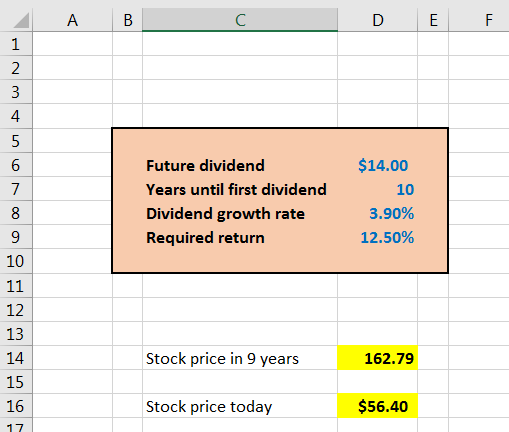
Task: Select row 13 header
Action: tap(16, 334)
